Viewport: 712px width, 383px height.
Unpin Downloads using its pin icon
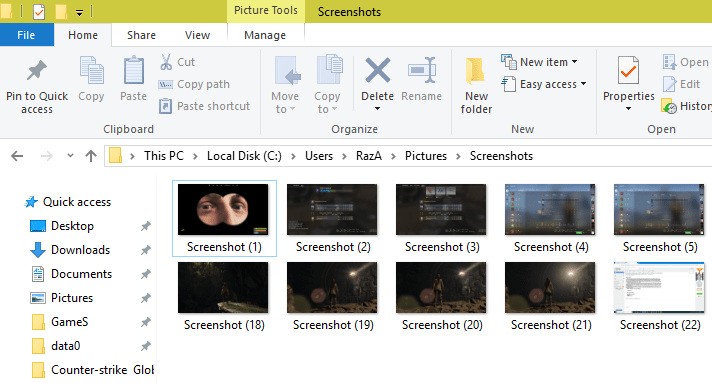pos(145,250)
